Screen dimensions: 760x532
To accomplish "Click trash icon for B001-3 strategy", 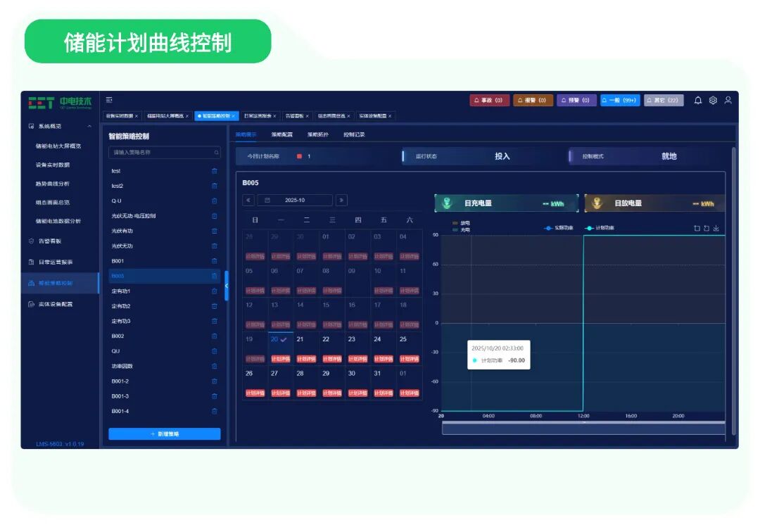I will pyautogui.click(x=214, y=396).
